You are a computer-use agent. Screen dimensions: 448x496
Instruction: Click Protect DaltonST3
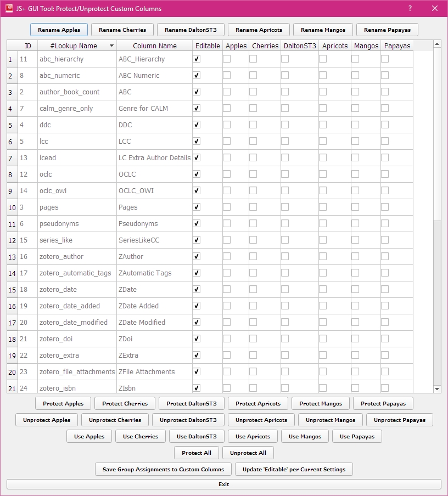[x=192, y=403]
